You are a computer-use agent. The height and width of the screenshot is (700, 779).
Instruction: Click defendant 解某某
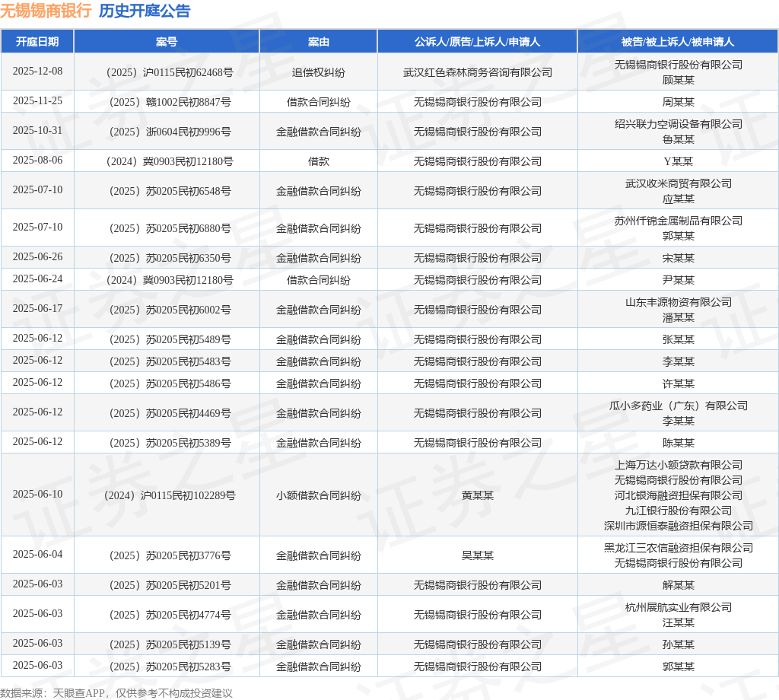click(x=678, y=585)
